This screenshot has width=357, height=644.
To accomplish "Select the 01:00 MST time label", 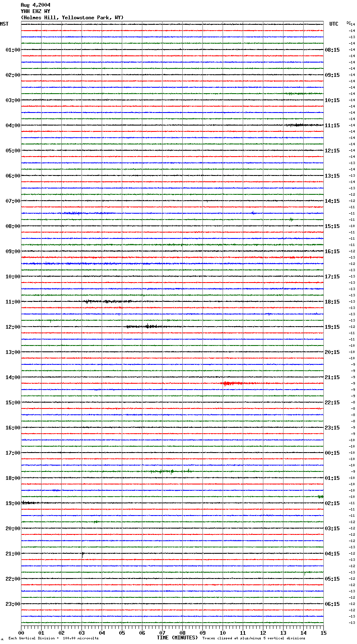I will click(13, 50).
